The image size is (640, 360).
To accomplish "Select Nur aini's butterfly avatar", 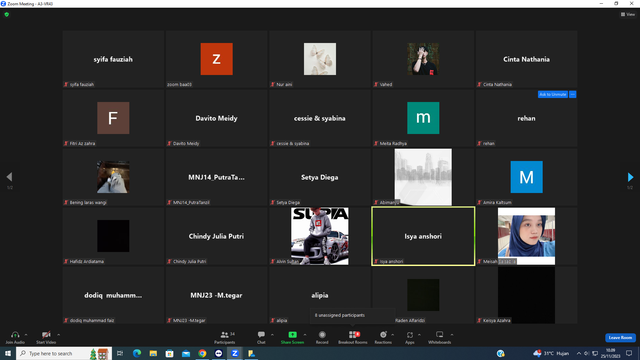I will [x=320, y=59].
